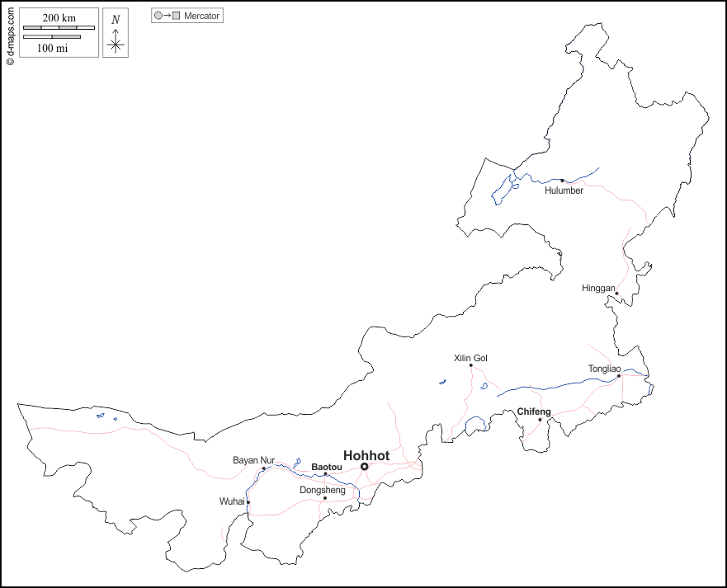The image size is (727, 588).
Task: Click the Wuhai city dot
Action: click(248, 502)
